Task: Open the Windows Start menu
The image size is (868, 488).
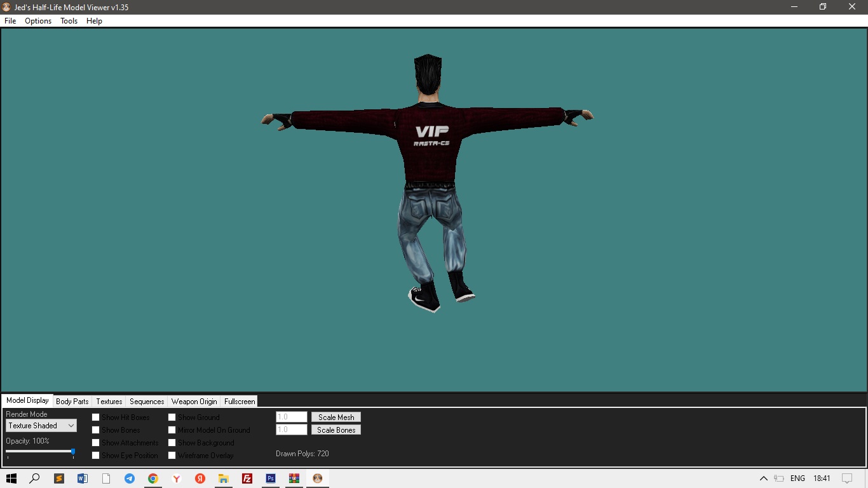Action: pyautogui.click(x=11, y=478)
